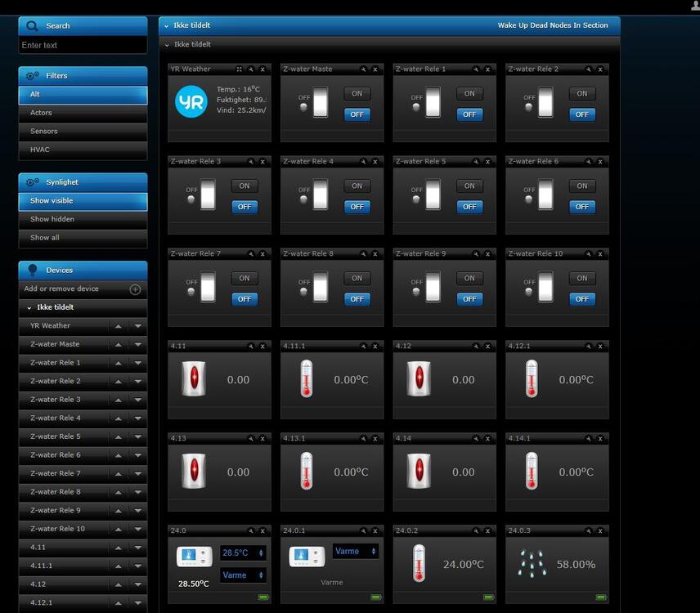Open the 28.5°C setpoint selector on 24.0
This screenshot has height=613, width=700.
[x=244, y=553]
